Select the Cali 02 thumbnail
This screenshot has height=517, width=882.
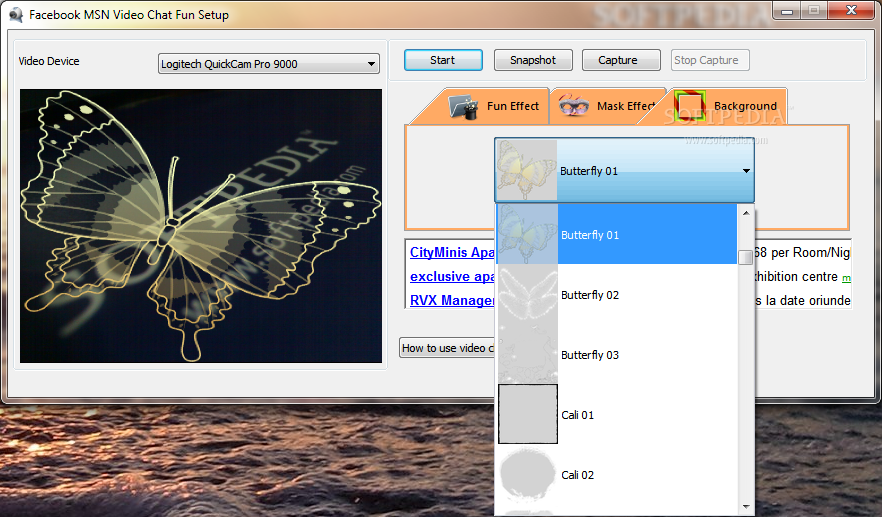(528, 474)
